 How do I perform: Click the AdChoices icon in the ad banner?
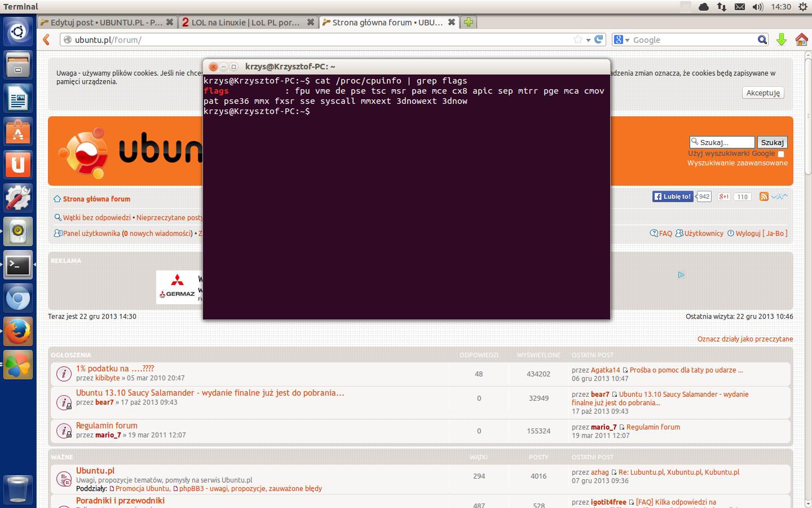pyautogui.click(x=681, y=275)
